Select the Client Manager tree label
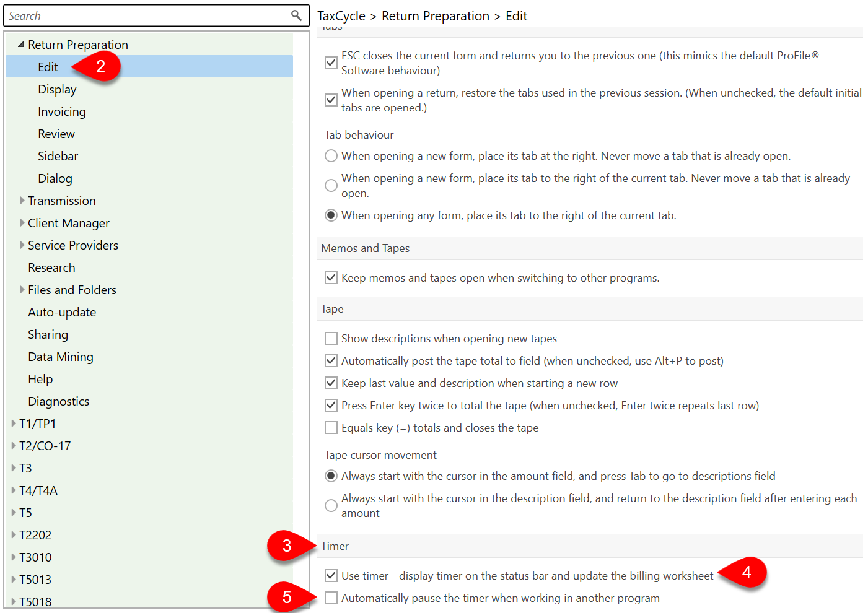 pyautogui.click(x=69, y=223)
